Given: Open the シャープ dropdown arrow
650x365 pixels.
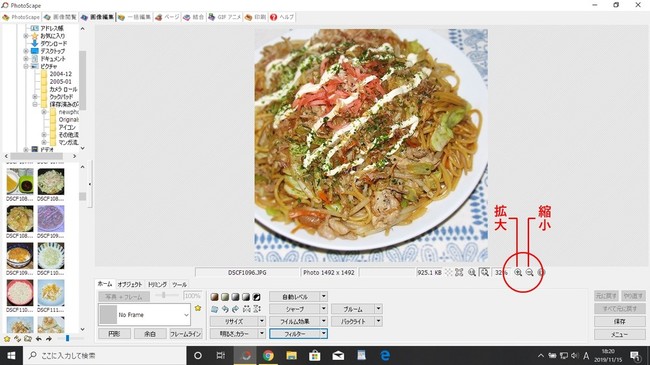Looking at the screenshot, I should [324, 309].
